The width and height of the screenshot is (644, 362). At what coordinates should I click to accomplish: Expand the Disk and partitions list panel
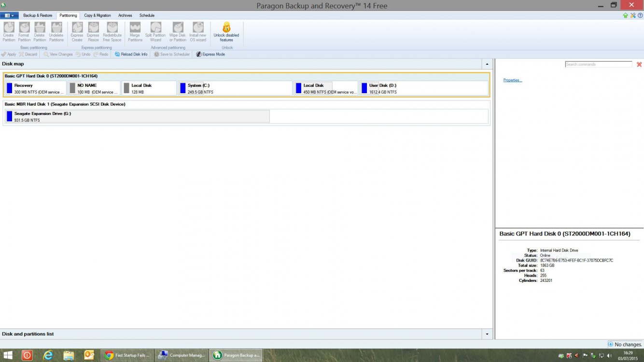pos(487,334)
